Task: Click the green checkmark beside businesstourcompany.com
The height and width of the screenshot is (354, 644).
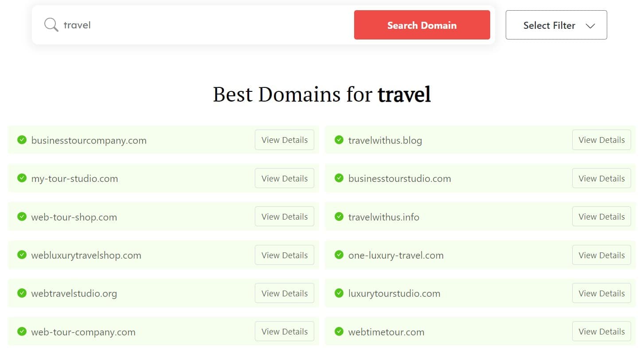Action: 22,140
